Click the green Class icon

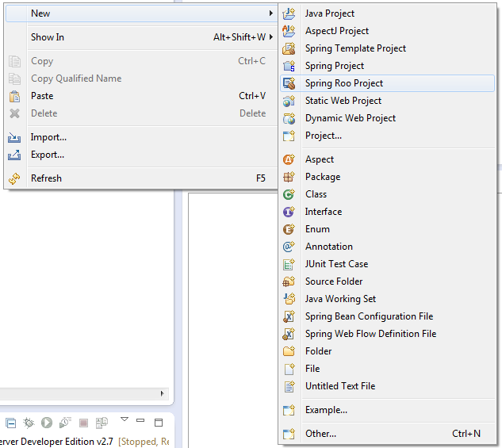tap(289, 194)
